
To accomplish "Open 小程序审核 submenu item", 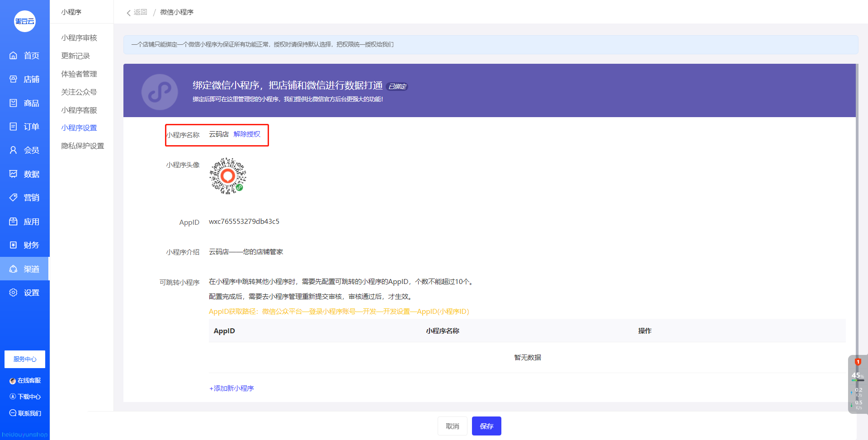I will pyautogui.click(x=79, y=38).
